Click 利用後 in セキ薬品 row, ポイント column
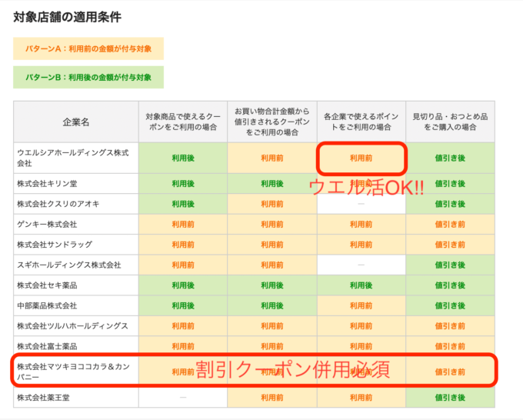The height and width of the screenshot is (420, 523). (x=361, y=285)
